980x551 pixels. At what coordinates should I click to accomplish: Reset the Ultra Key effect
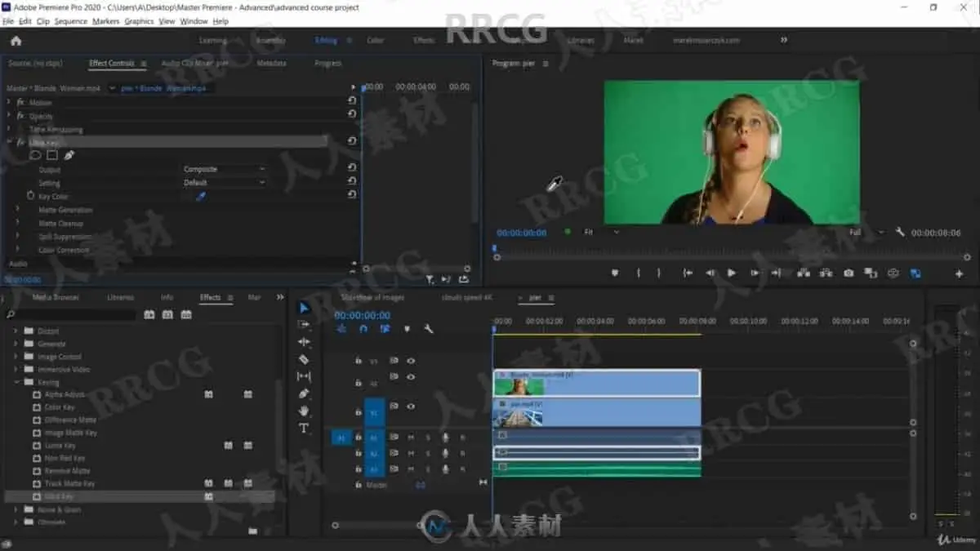352,141
